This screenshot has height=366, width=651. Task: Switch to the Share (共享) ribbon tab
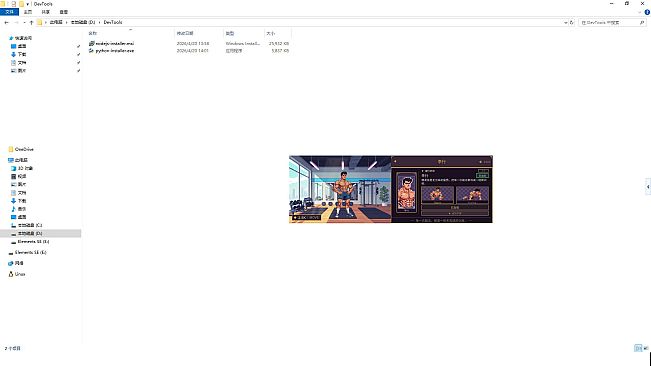(46, 12)
